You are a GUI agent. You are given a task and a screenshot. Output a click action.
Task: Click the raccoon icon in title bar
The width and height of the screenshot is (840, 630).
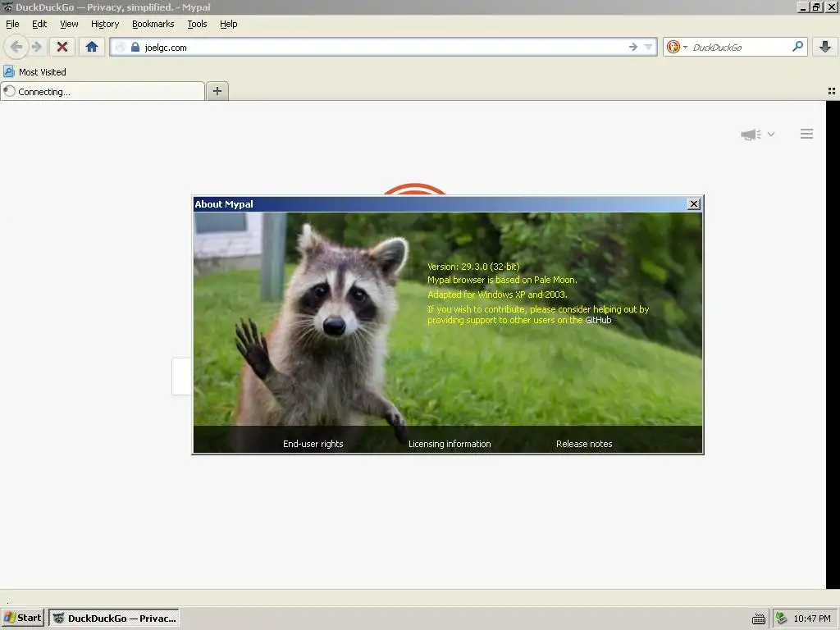coord(7,7)
